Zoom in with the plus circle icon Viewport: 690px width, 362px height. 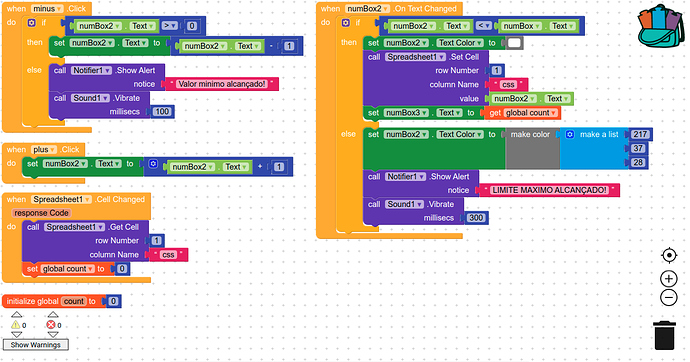tap(669, 278)
